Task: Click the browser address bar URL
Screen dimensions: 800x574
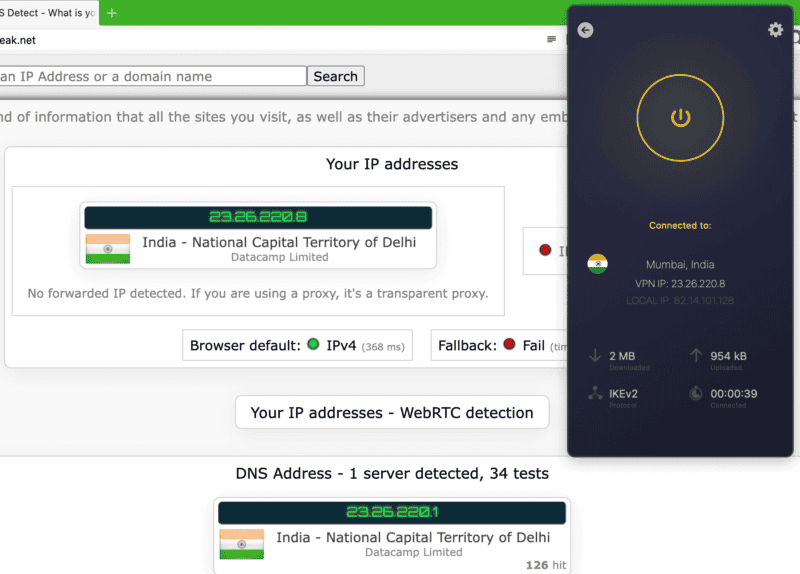Action: [x=18, y=40]
